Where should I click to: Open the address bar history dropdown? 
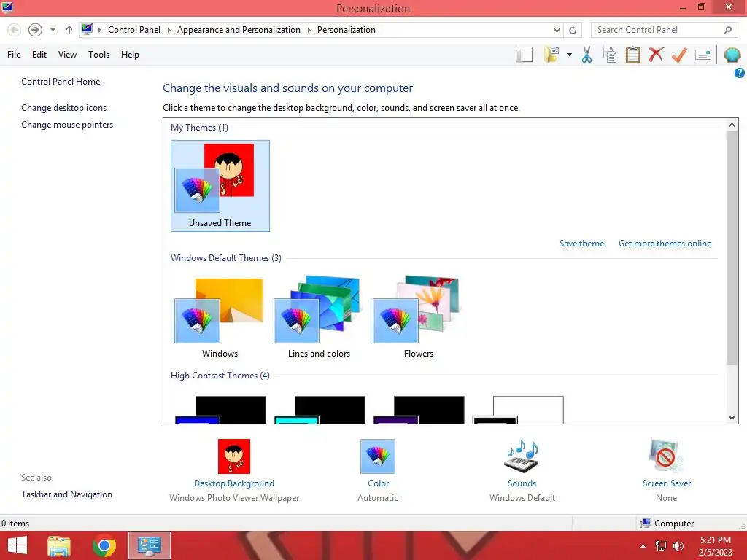pos(557,30)
